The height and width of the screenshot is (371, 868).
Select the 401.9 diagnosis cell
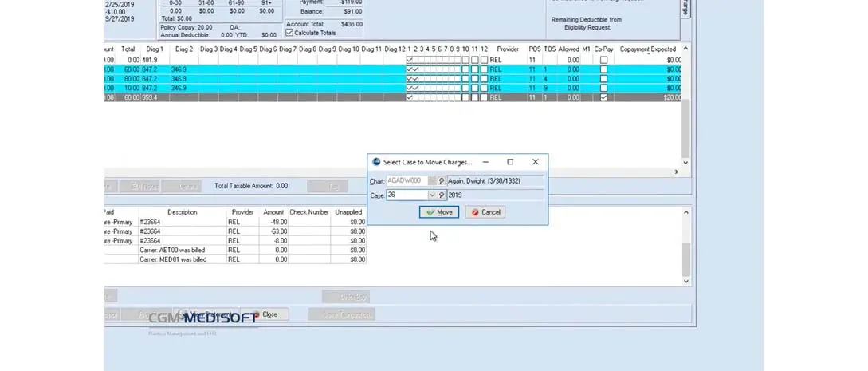[x=155, y=61]
